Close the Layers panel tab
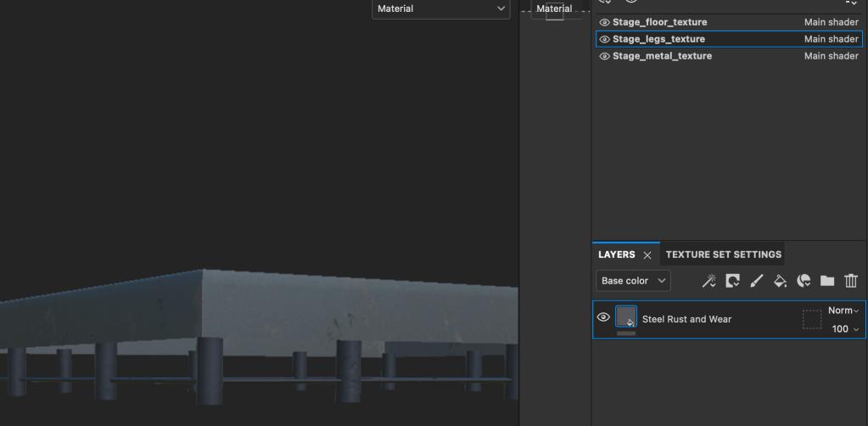Image resolution: width=868 pixels, height=426 pixels. click(x=647, y=255)
